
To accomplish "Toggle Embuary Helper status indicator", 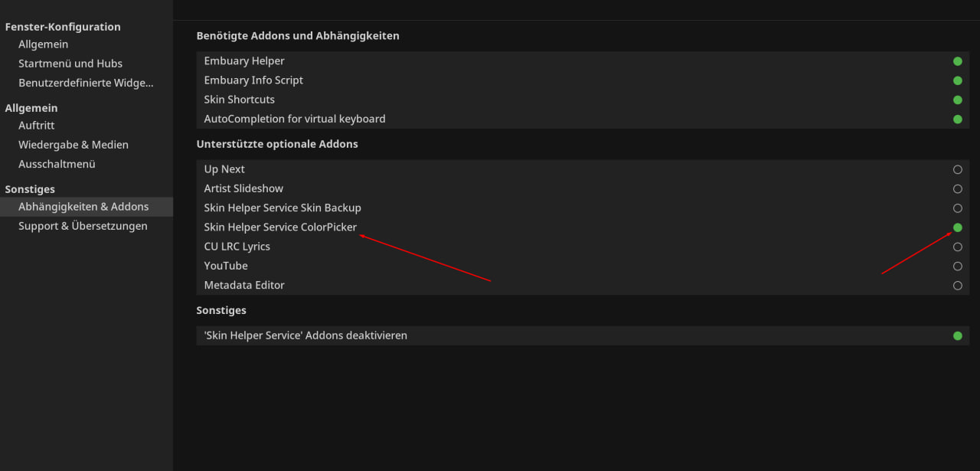I will (x=957, y=61).
